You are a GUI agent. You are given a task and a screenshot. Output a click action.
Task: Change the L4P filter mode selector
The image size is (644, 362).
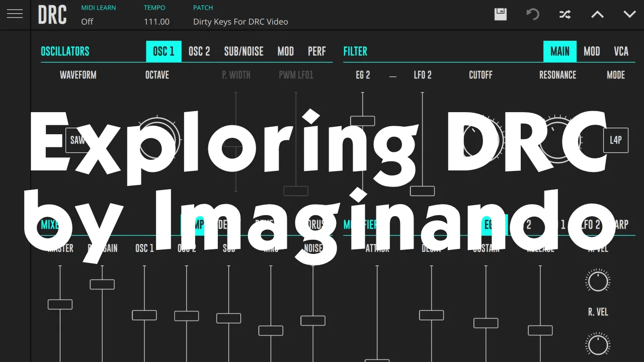tap(616, 140)
